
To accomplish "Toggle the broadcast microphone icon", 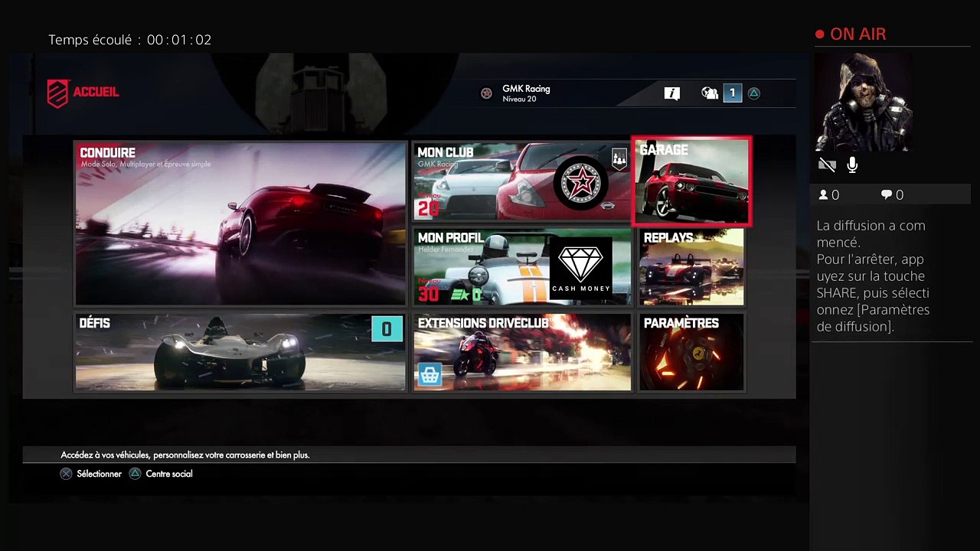I will pos(852,165).
